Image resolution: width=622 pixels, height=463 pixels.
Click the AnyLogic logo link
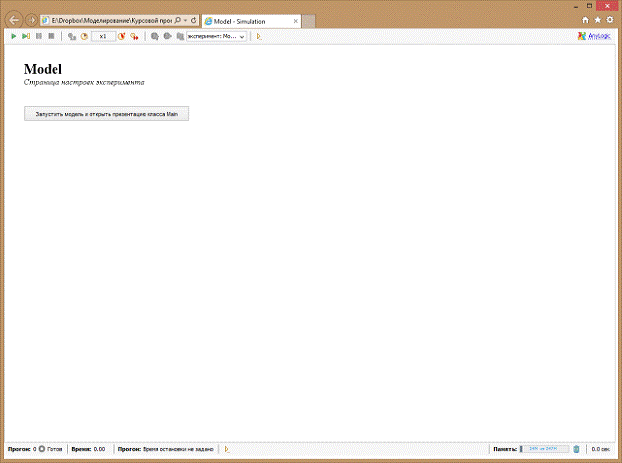(596, 36)
